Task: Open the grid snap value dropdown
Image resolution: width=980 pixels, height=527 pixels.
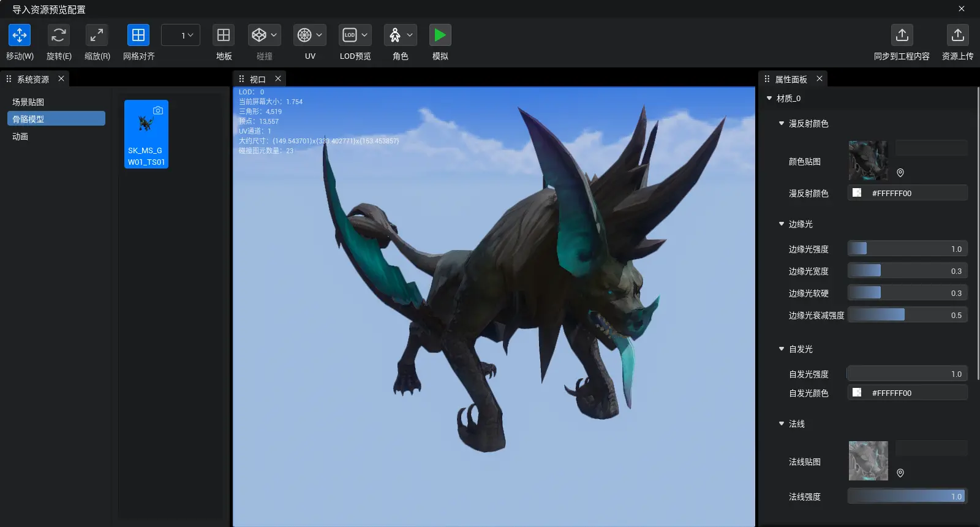Action: (181, 35)
